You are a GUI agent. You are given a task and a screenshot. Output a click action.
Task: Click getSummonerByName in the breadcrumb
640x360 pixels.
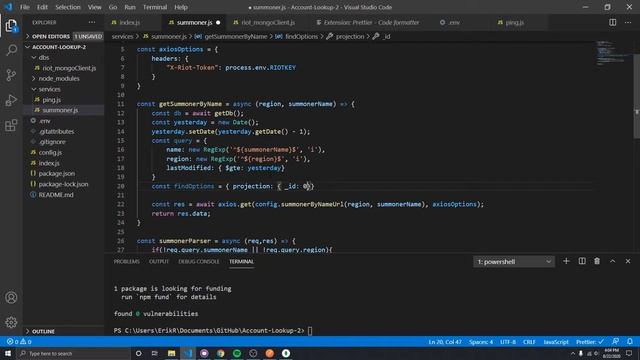236,36
